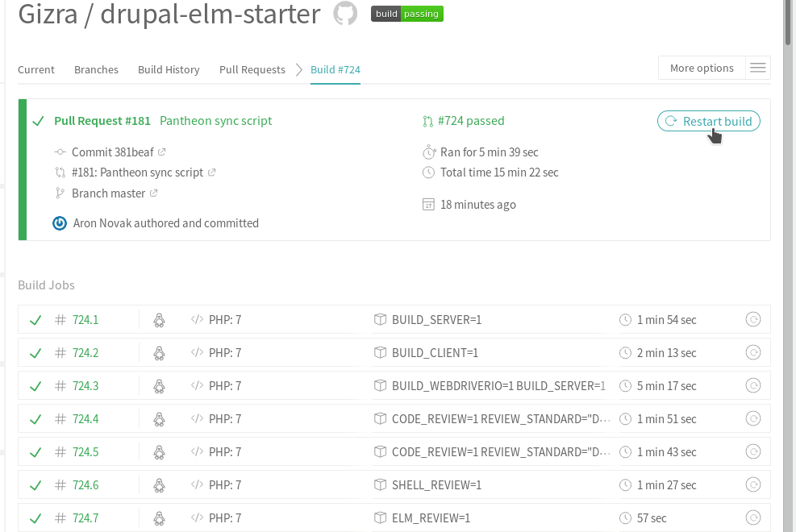796x532 pixels.
Task: Click the #181: Pantheon sync script link
Action: tap(137, 172)
